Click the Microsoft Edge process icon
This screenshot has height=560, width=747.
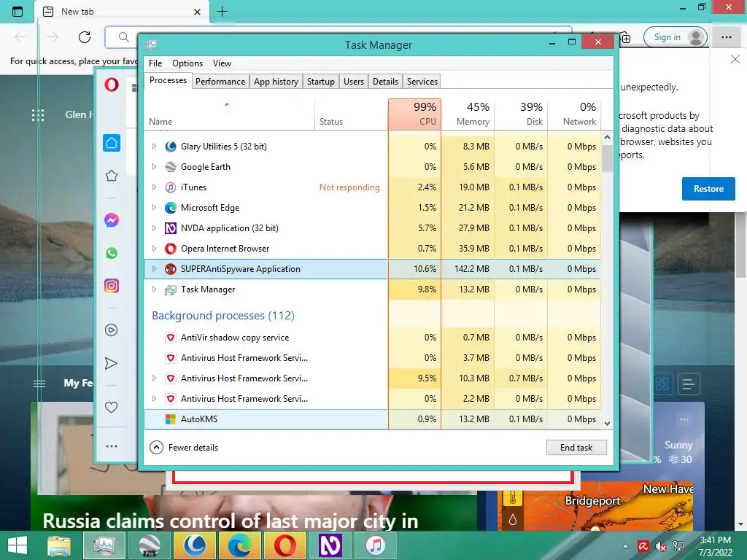171,208
